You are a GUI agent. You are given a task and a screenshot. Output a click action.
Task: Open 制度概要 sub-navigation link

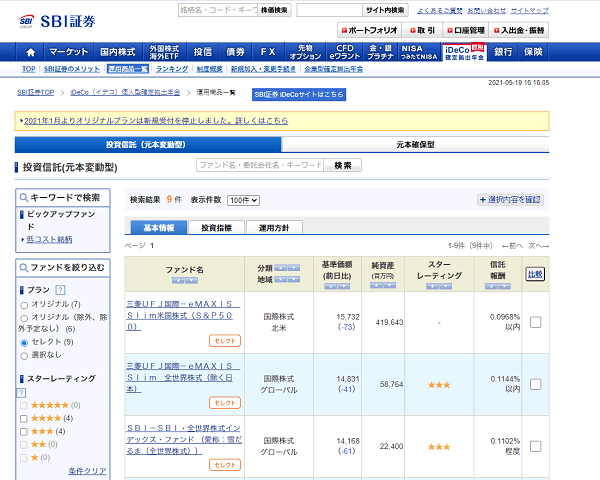[209, 69]
